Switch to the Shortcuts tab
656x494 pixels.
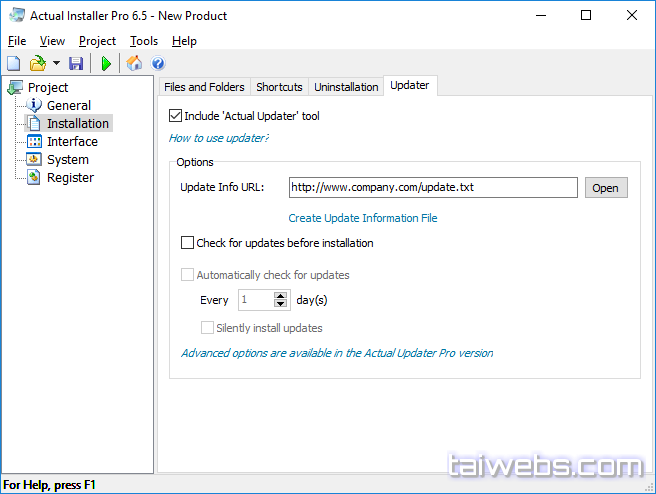279,87
